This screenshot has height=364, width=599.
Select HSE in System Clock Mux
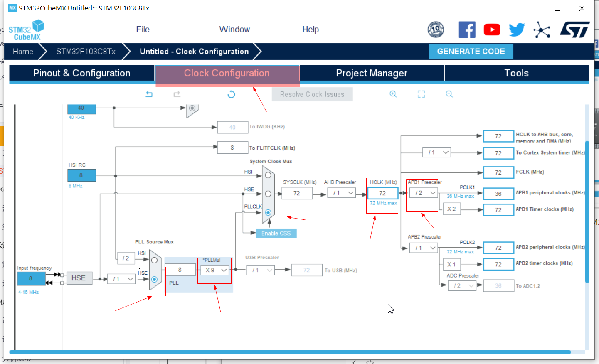[268, 194]
